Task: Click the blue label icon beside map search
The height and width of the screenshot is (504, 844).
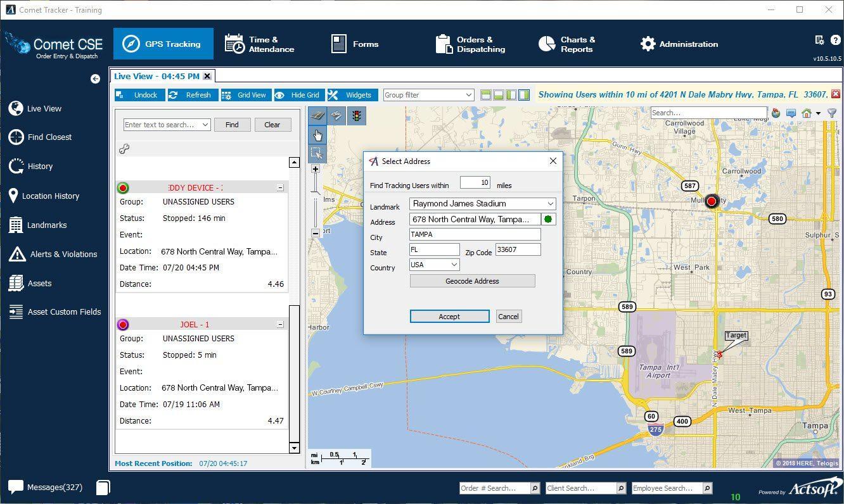Action: (791, 113)
